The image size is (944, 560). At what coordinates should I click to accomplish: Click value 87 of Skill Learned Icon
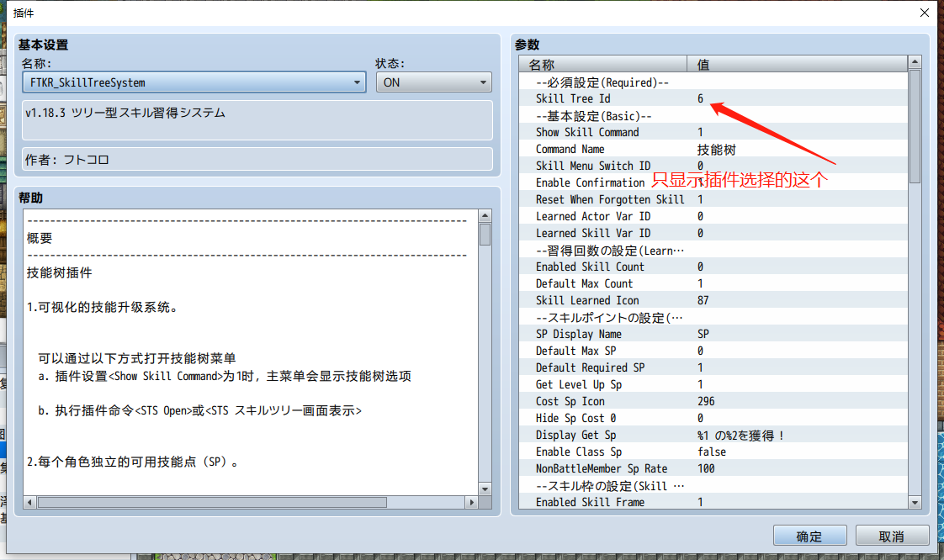[703, 301]
